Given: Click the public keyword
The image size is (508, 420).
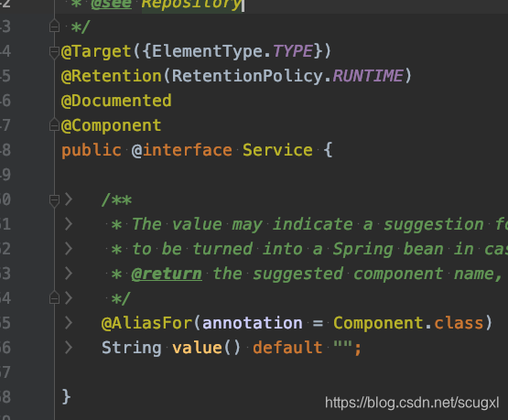Looking at the screenshot, I should (92, 151).
